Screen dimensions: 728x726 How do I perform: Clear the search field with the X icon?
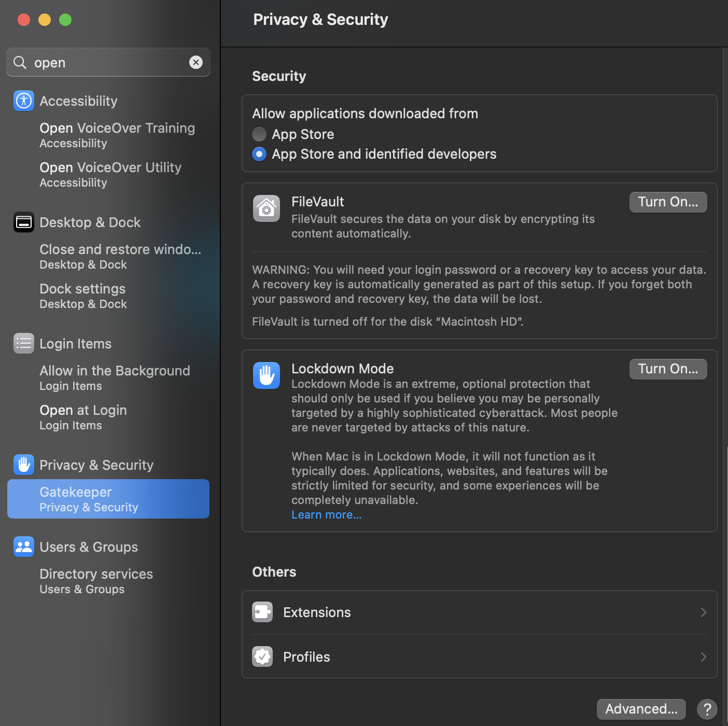pos(196,62)
